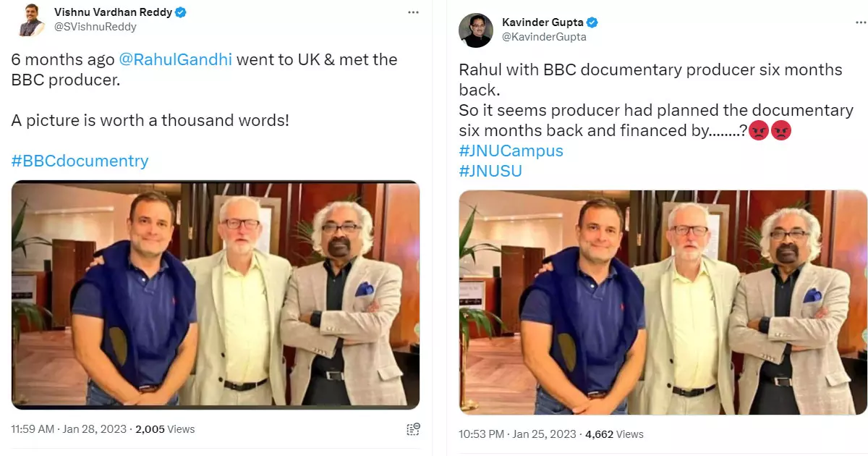
Task: Enlarge the photo in Kavinder Gupta's tweet
Action: pos(663,303)
